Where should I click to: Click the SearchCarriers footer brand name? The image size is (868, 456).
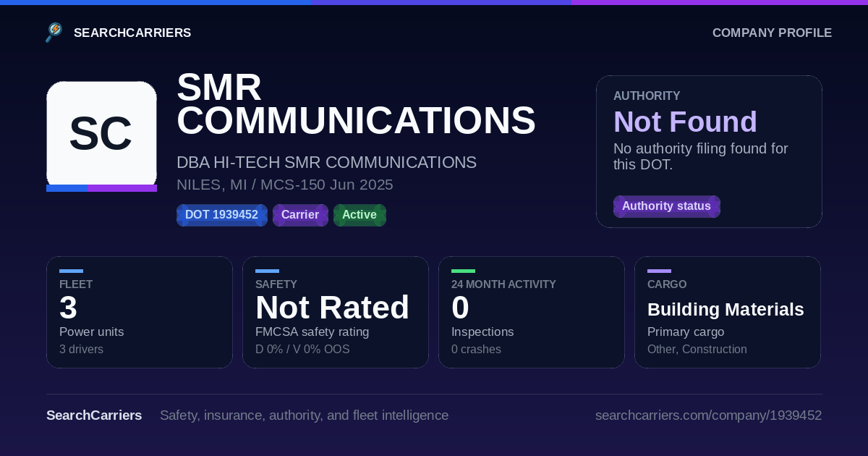point(94,415)
